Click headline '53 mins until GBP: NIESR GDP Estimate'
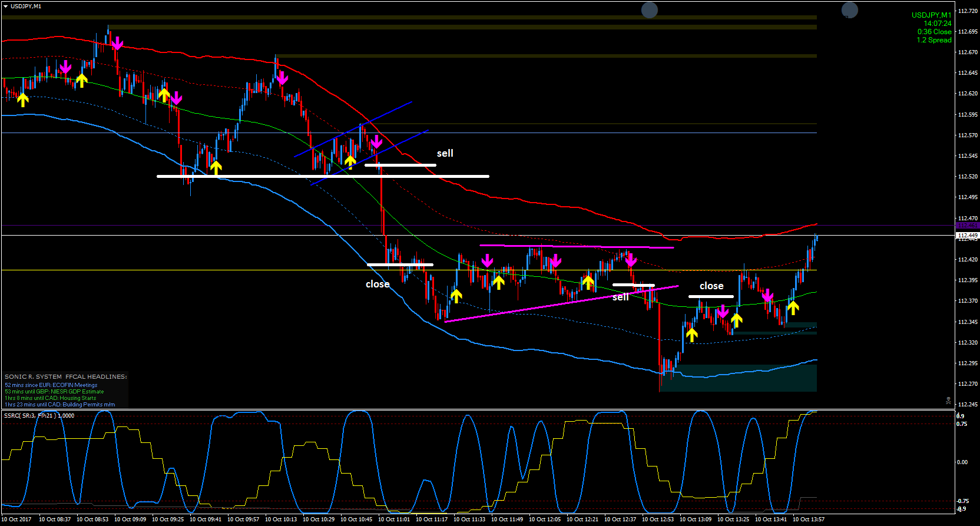The image size is (980, 526). pyautogui.click(x=54, y=392)
